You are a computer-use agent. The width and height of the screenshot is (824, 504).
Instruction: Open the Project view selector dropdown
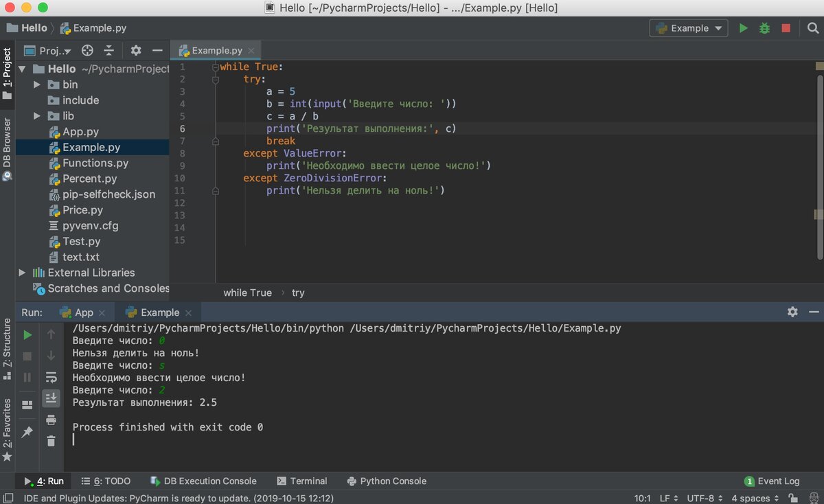47,51
